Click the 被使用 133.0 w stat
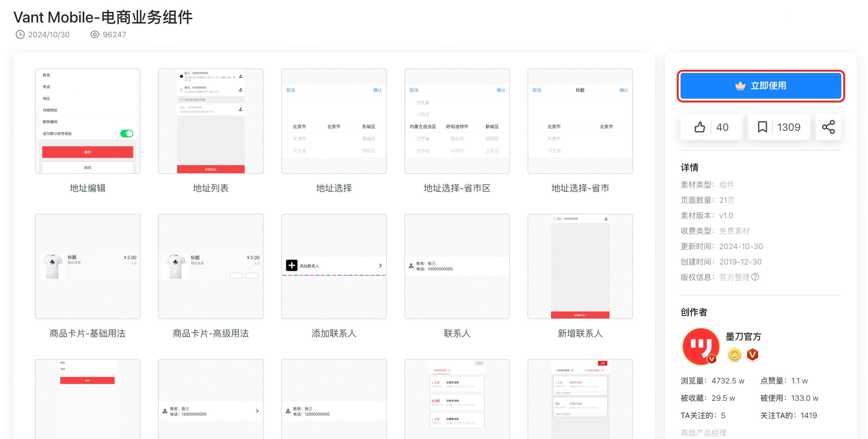Viewport: 868px width, 439px height. pyautogui.click(x=789, y=398)
